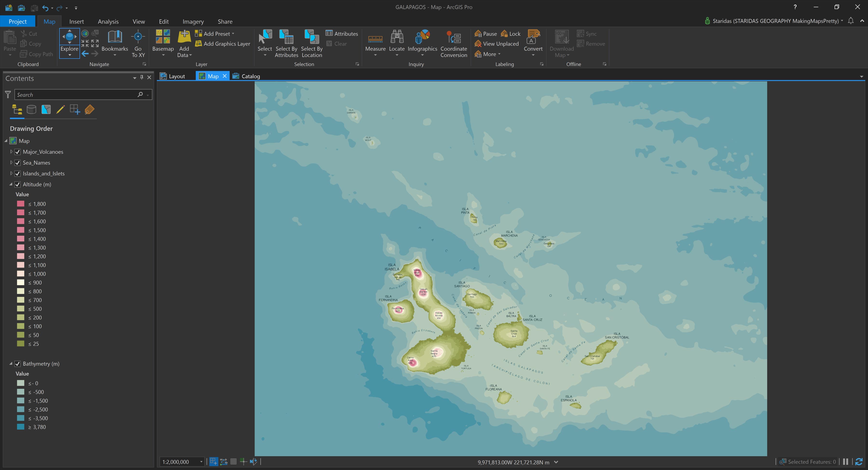The height and width of the screenshot is (470, 868).
Task: Switch to the Layout view tab
Action: coord(173,76)
